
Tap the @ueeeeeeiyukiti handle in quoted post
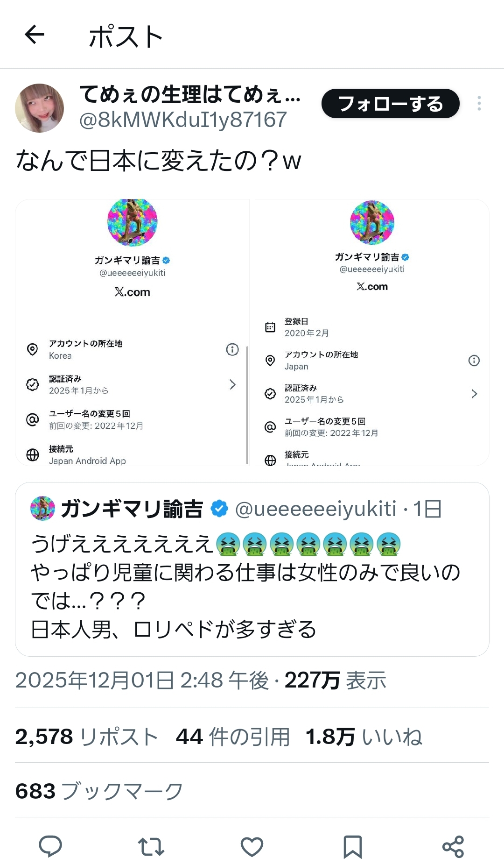pos(315,509)
